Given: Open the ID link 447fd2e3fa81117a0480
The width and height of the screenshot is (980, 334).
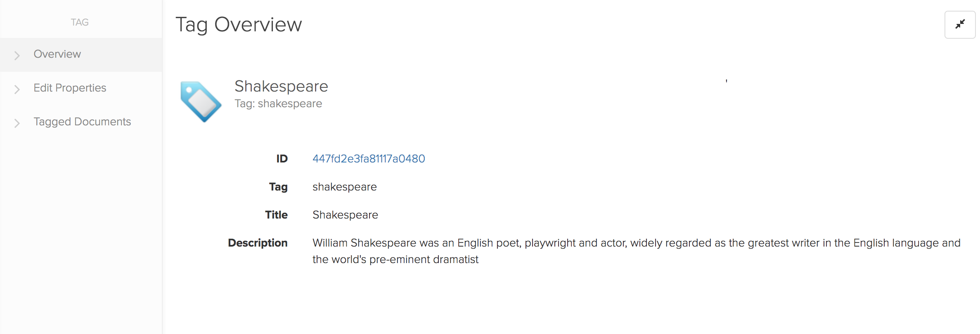Looking at the screenshot, I should pyautogui.click(x=369, y=159).
